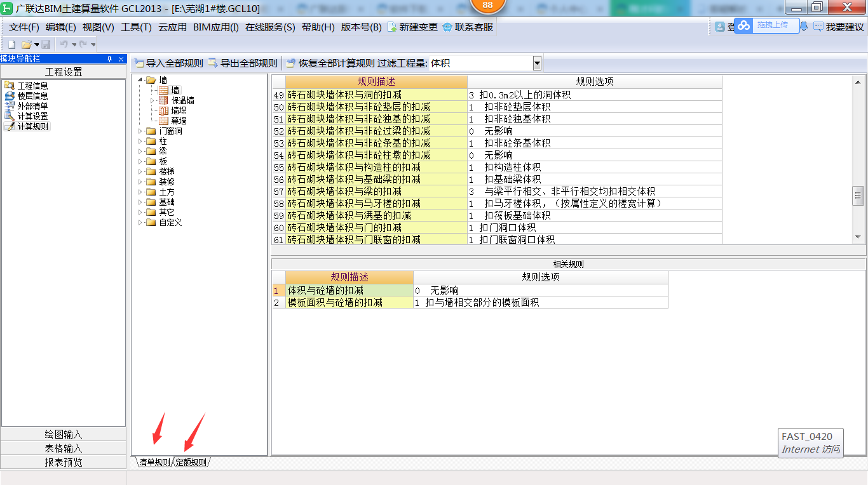Select the 墙垛 tree icon

pyautogui.click(x=164, y=110)
